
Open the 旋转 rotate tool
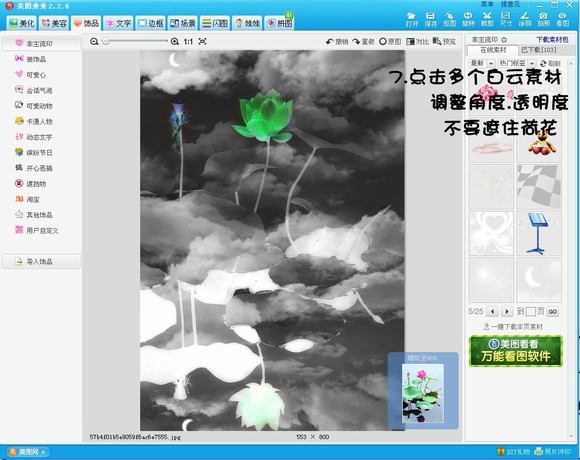(x=468, y=19)
